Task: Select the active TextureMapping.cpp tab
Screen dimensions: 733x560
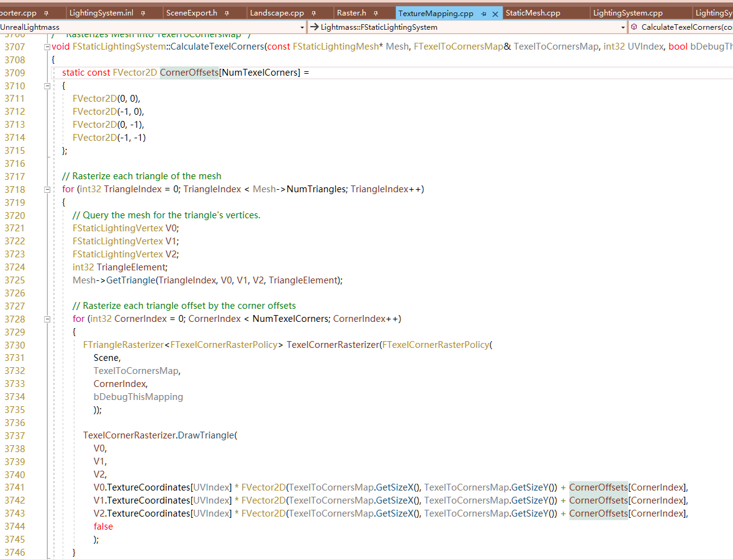Action: coord(436,14)
